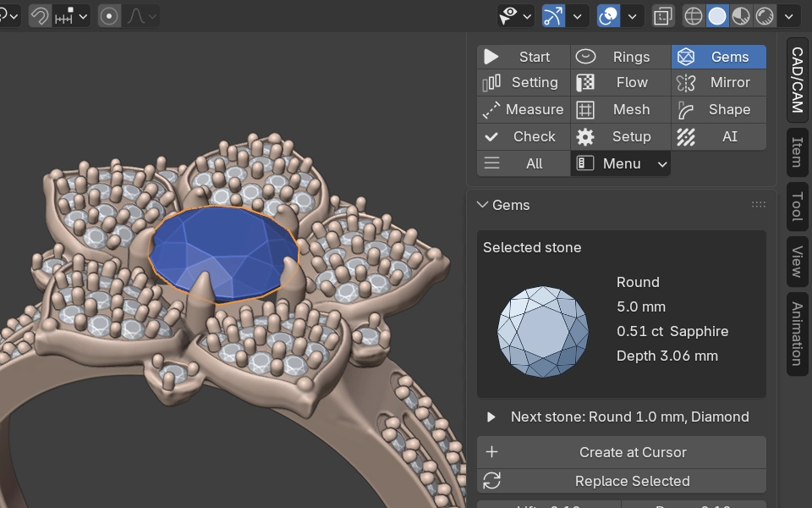Screen dimensions: 812x508
Task: Select solid viewport shading
Action: (717, 16)
